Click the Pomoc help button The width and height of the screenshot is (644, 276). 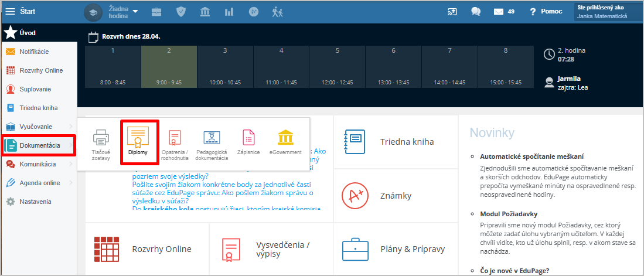coord(545,12)
